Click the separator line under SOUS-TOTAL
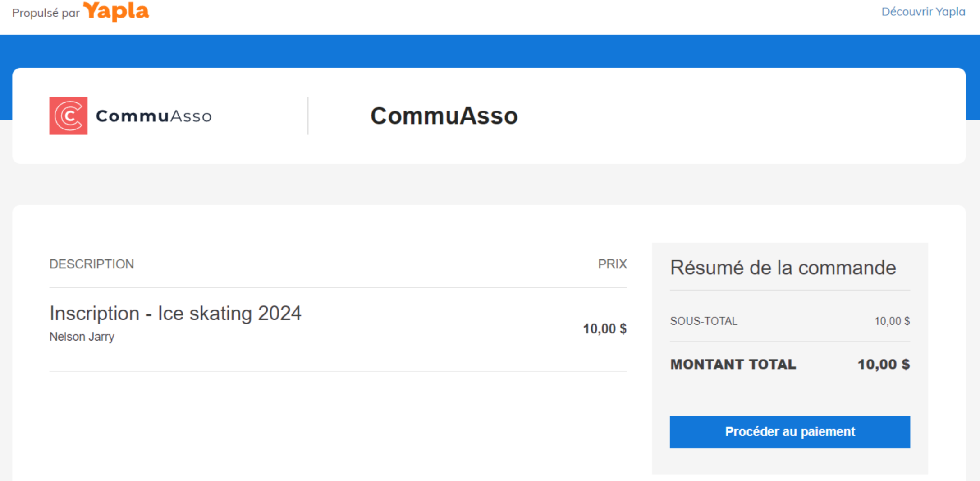 coord(789,342)
